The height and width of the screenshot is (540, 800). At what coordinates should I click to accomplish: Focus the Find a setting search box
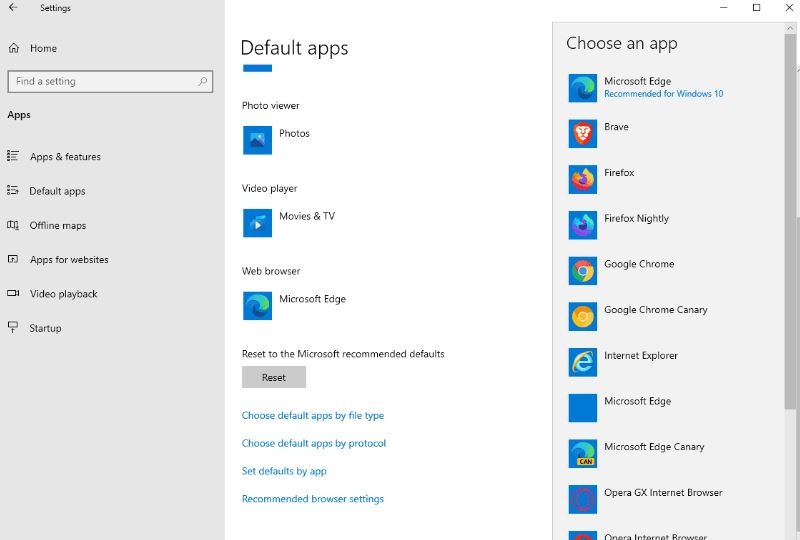110,82
